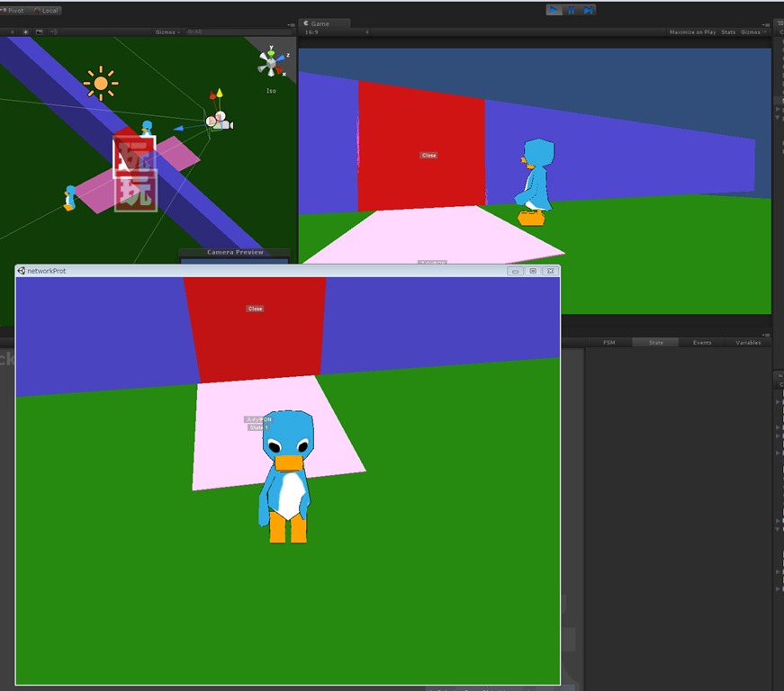Click the Play button in Unity toolbar
Screen dimensions: 784x691
coord(554,10)
